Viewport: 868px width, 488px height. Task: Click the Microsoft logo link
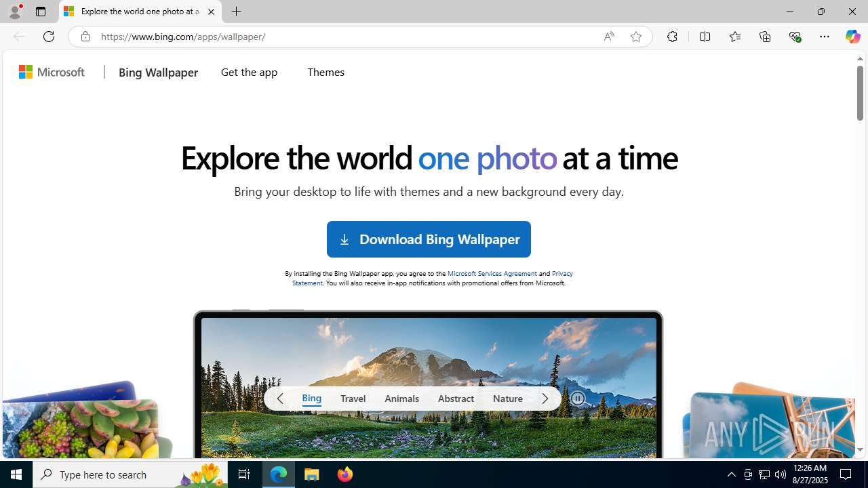point(52,72)
